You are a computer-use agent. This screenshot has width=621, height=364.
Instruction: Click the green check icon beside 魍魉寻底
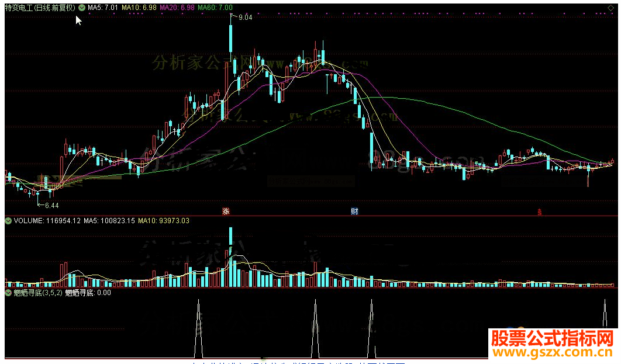[x=8, y=293]
